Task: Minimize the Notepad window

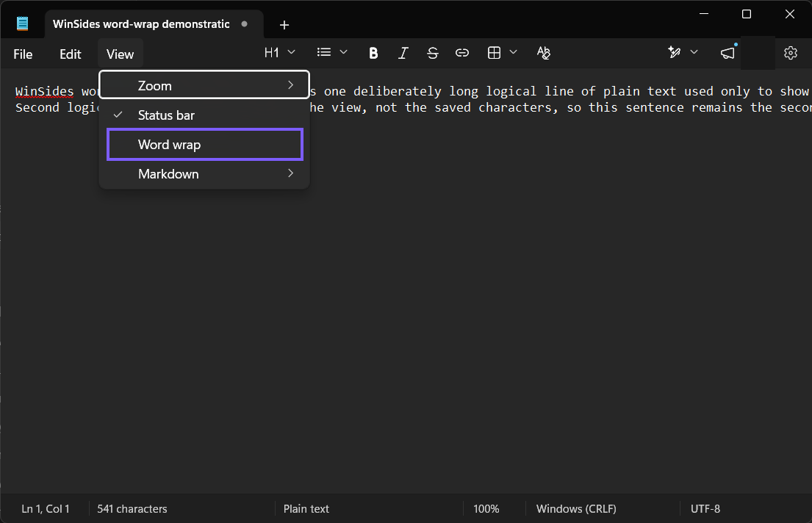Action: pyautogui.click(x=704, y=14)
